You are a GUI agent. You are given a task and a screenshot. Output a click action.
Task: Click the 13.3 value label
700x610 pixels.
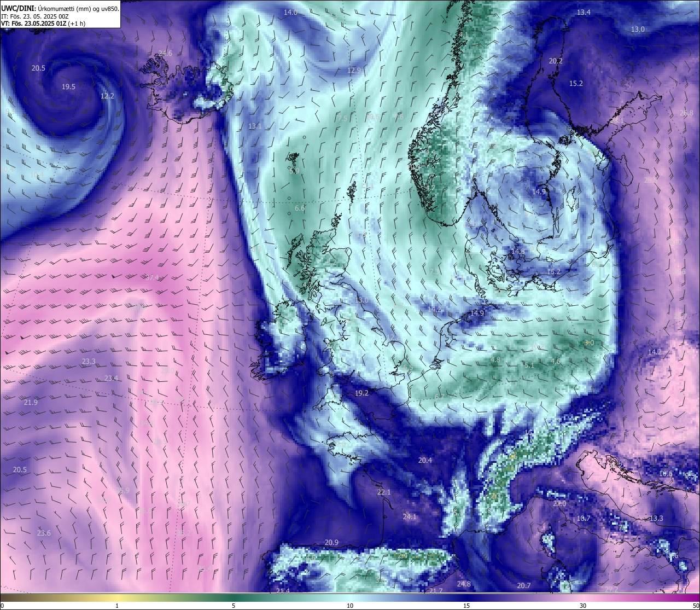pos(656,519)
